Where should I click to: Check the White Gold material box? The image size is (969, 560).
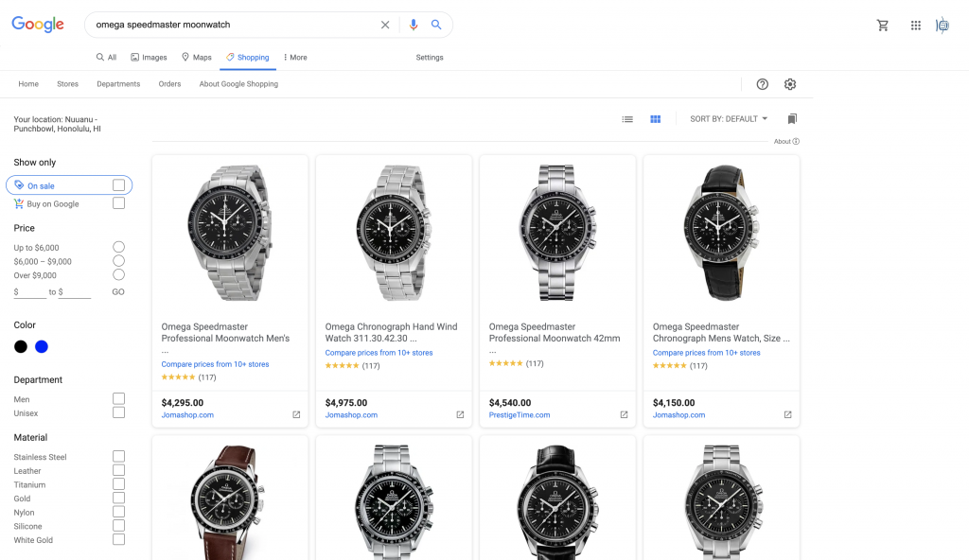(118, 539)
